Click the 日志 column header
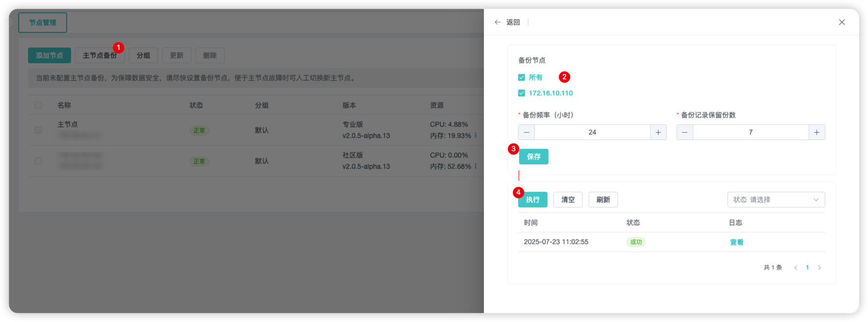Image resolution: width=868 pixels, height=322 pixels. [x=735, y=223]
